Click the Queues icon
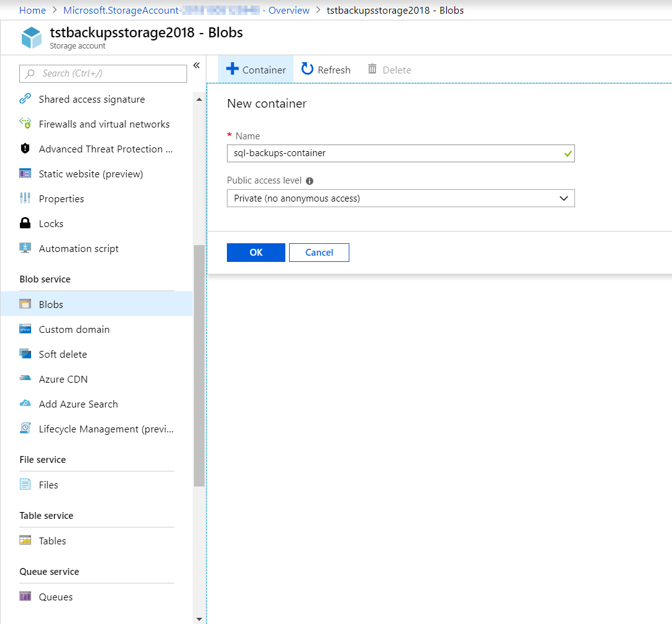Image resolution: width=672 pixels, height=624 pixels. [25, 597]
